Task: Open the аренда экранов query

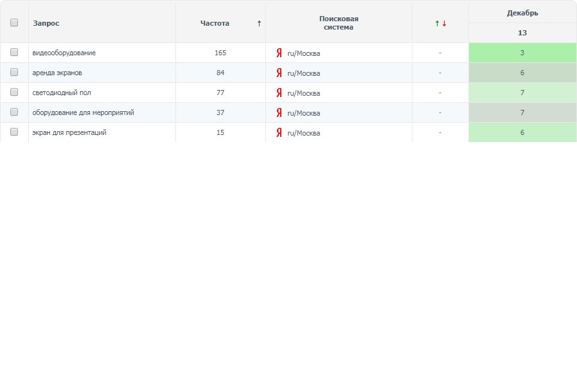Action: (x=57, y=73)
